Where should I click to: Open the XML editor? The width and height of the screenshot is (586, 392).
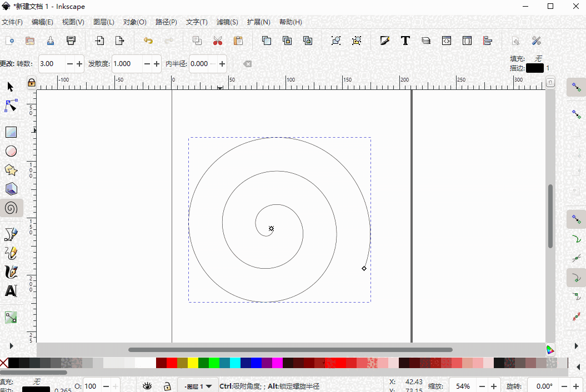pyautogui.click(x=447, y=41)
